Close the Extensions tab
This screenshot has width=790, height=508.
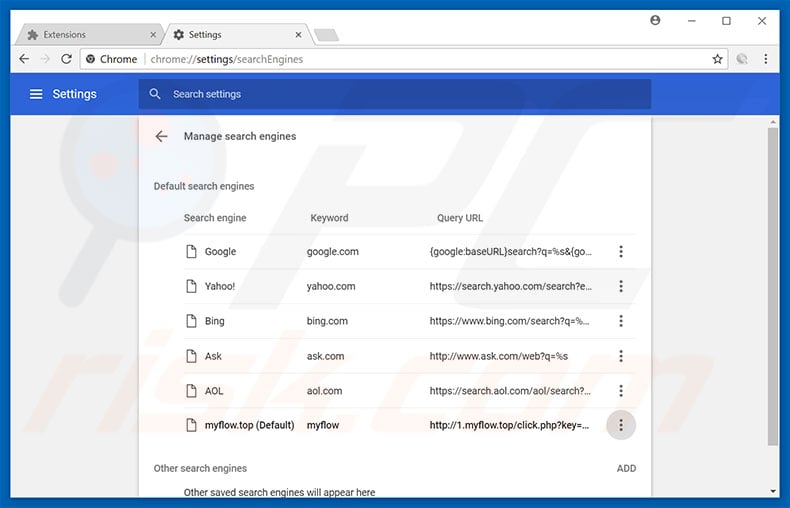(x=153, y=35)
